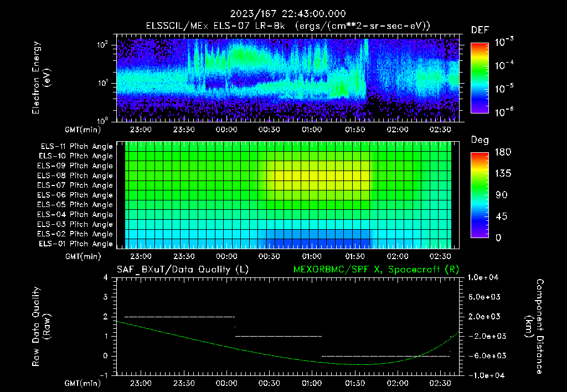Click the Deg pitch angle color bar
Viewport: 567px width, 392px height.
[480, 195]
